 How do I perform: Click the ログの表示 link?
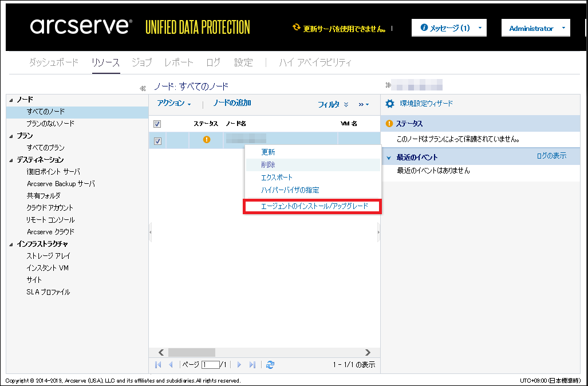pos(551,156)
